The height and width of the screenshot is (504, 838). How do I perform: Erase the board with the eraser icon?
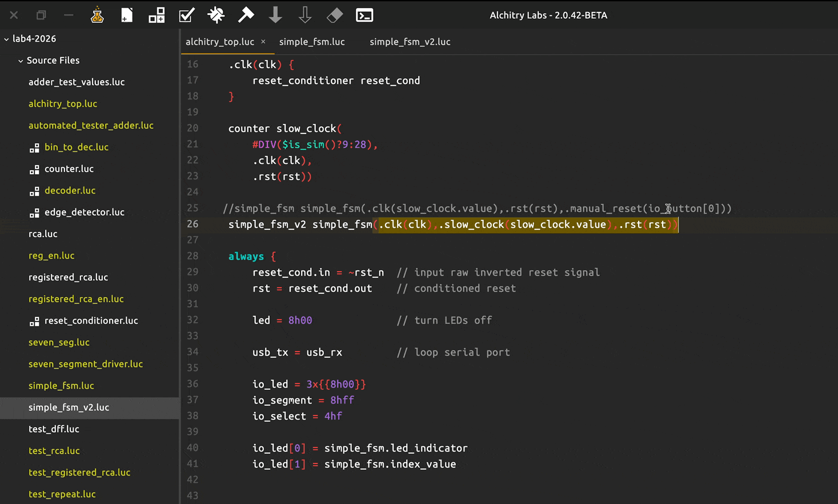point(335,15)
